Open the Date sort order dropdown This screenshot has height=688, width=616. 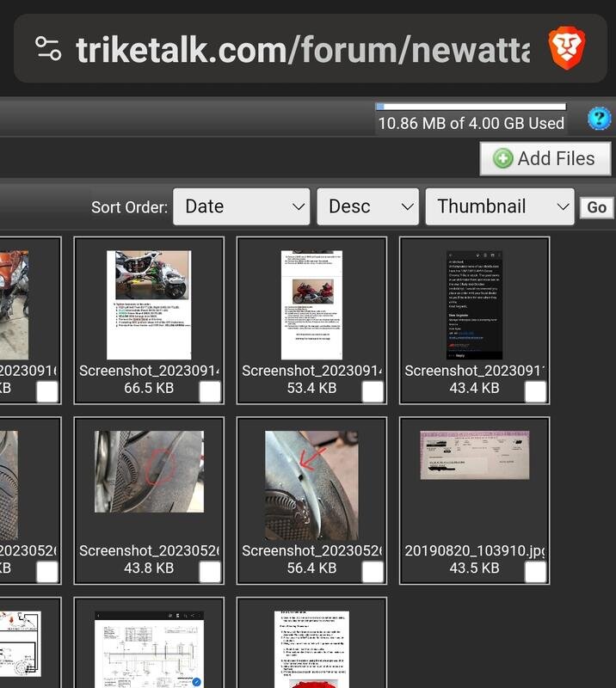[242, 206]
